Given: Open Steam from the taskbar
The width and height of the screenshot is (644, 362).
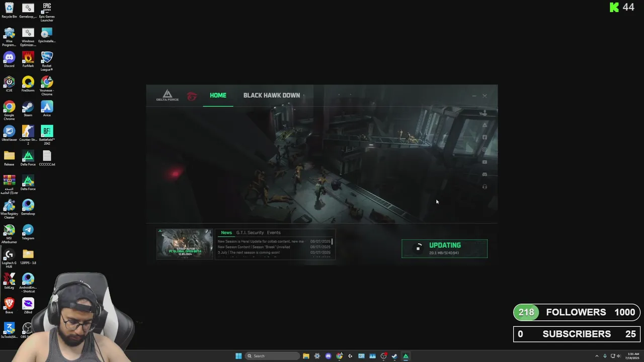Looking at the screenshot, I should (x=394, y=356).
